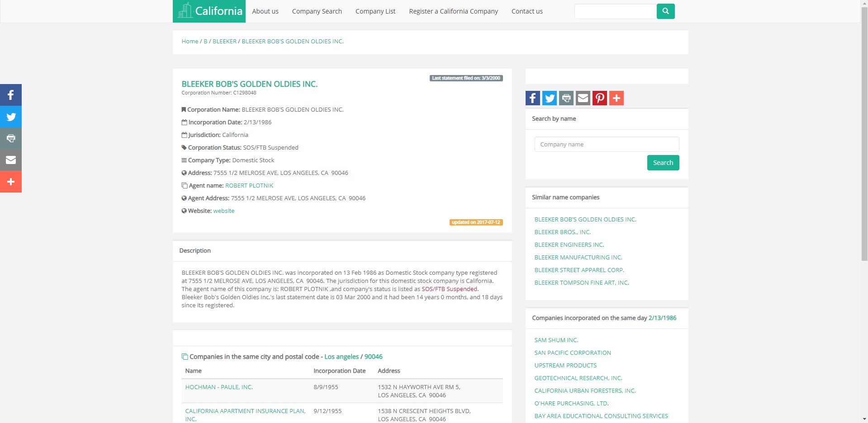This screenshot has width=868, height=423.
Task: Open HOCHMAN - PAULE, INC. link
Action: pyautogui.click(x=219, y=387)
